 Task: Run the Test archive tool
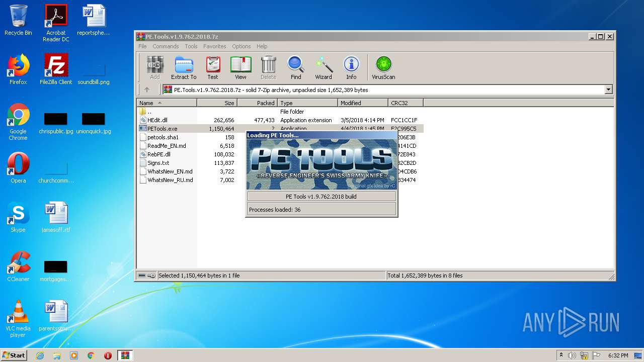(x=213, y=67)
